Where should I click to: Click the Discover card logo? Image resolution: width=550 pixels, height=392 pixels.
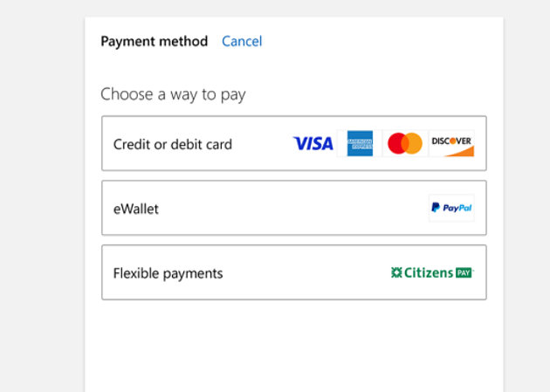(451, 143)
